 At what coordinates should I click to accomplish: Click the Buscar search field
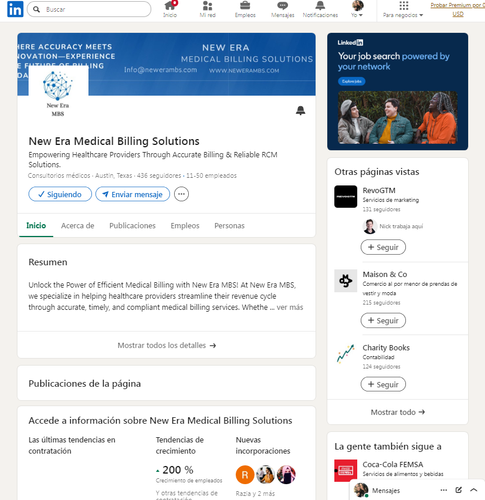click(x=89, y=9)
